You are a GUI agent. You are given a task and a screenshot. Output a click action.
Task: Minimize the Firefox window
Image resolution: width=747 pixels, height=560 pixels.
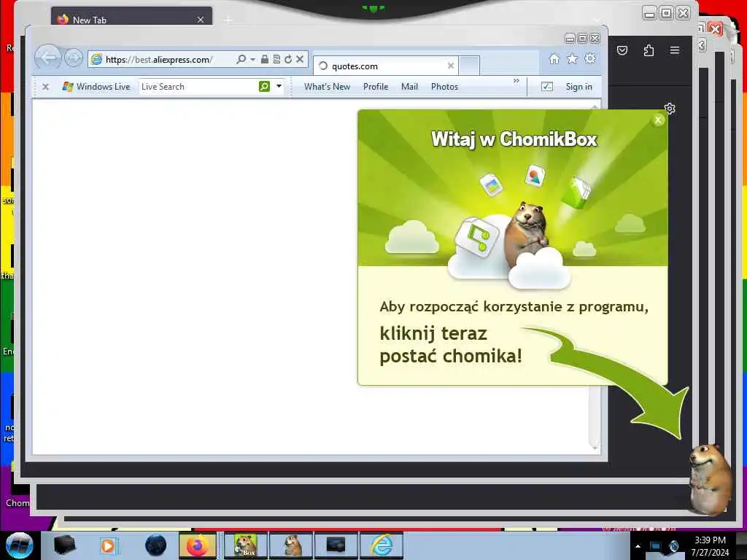[649, 13]
